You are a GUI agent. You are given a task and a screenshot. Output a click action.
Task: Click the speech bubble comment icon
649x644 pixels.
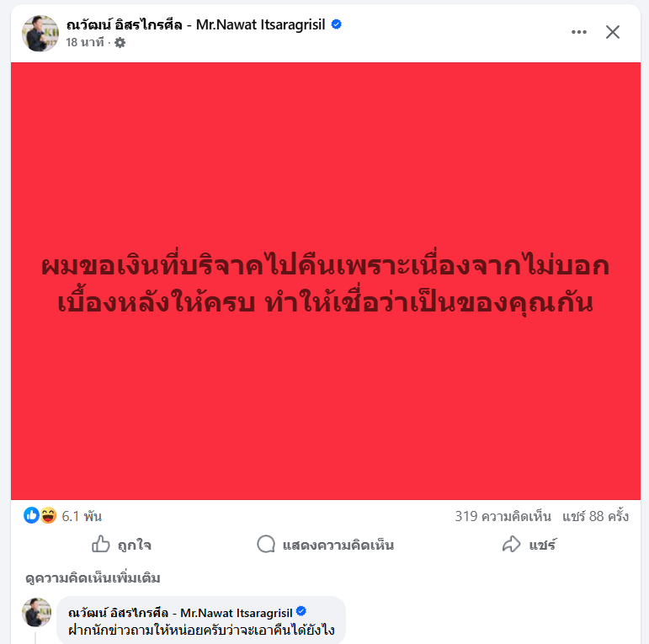(x=266, y=545)
